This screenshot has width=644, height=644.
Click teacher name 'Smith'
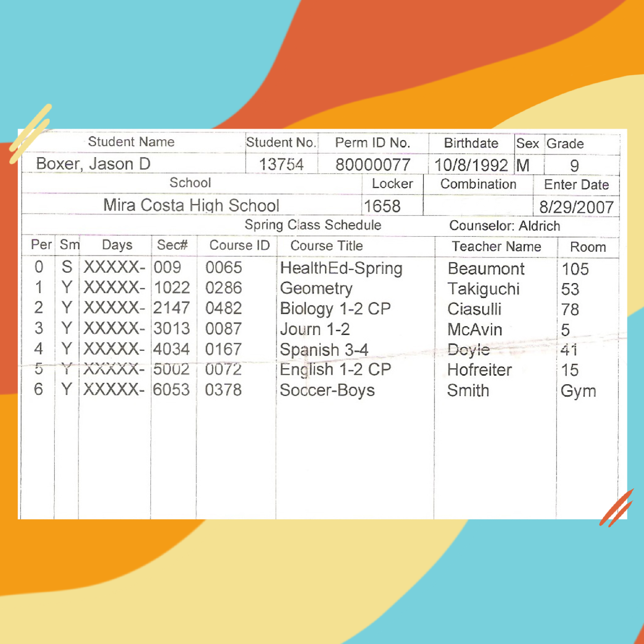click(468, 390)
